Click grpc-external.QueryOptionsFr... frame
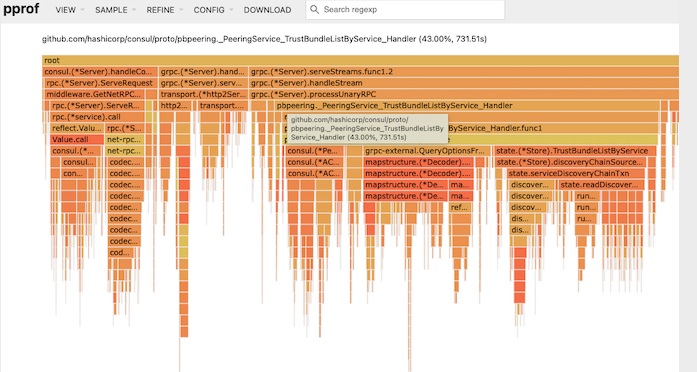 point(427,151)
